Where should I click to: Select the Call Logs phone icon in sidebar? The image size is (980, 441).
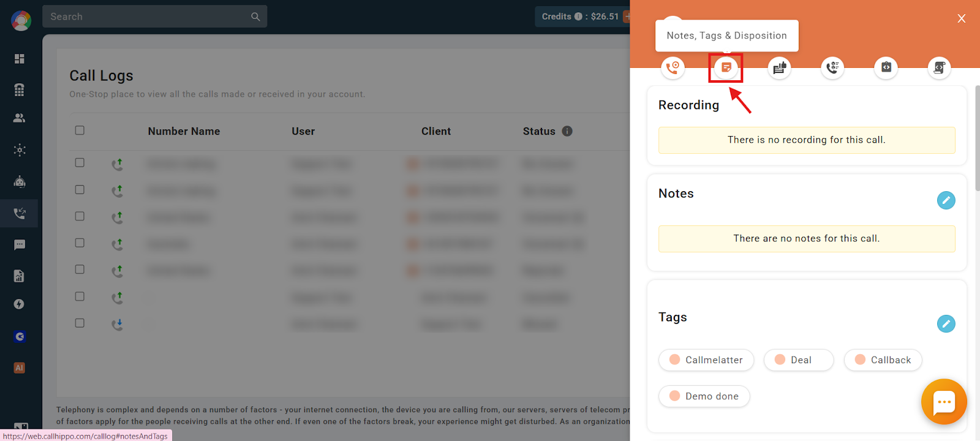click(x=20, y=213)
